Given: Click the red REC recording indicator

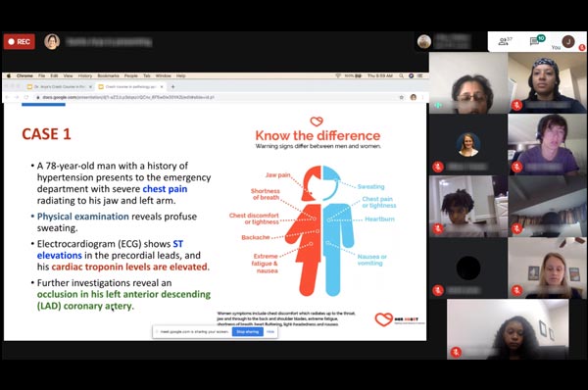Looking at the screenshot, I should [x=20, y=41].
